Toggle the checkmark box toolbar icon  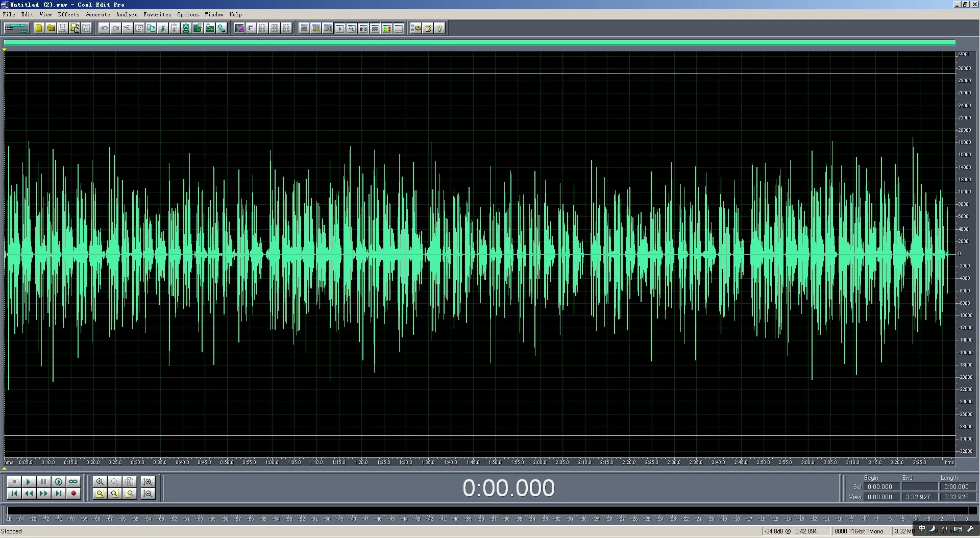click(251, 28)
